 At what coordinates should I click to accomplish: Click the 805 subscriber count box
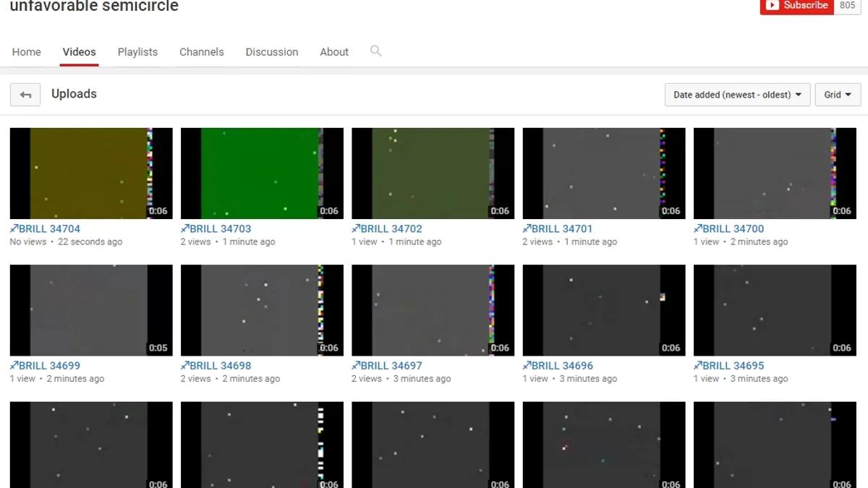(x=847, y=6)
